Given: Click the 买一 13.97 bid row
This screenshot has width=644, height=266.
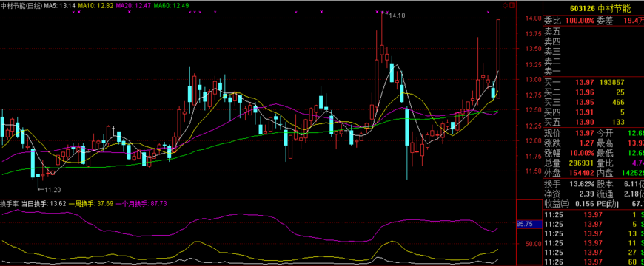Looking at the screenshot, I should click(594, 82).
